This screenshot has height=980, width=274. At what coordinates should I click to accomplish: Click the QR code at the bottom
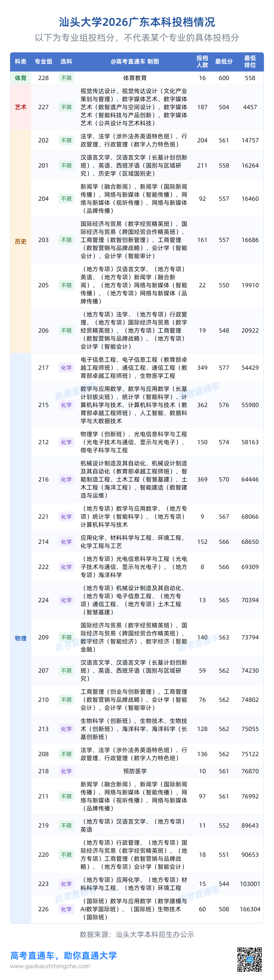pos(250,959)
